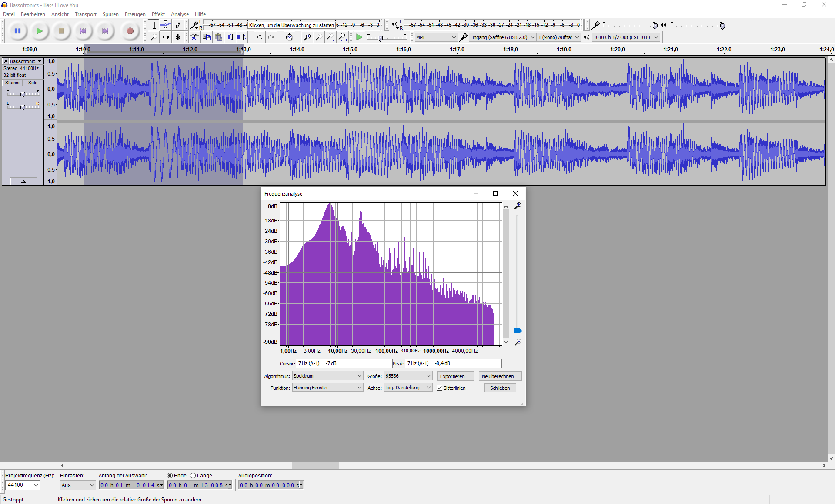Select the Draw pencil tool
The height and width of the screenshot is (504, 835).
point(178,25)
